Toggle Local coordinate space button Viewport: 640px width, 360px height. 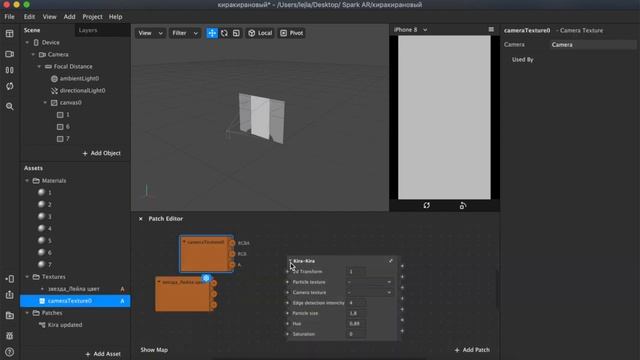(260, 33)
